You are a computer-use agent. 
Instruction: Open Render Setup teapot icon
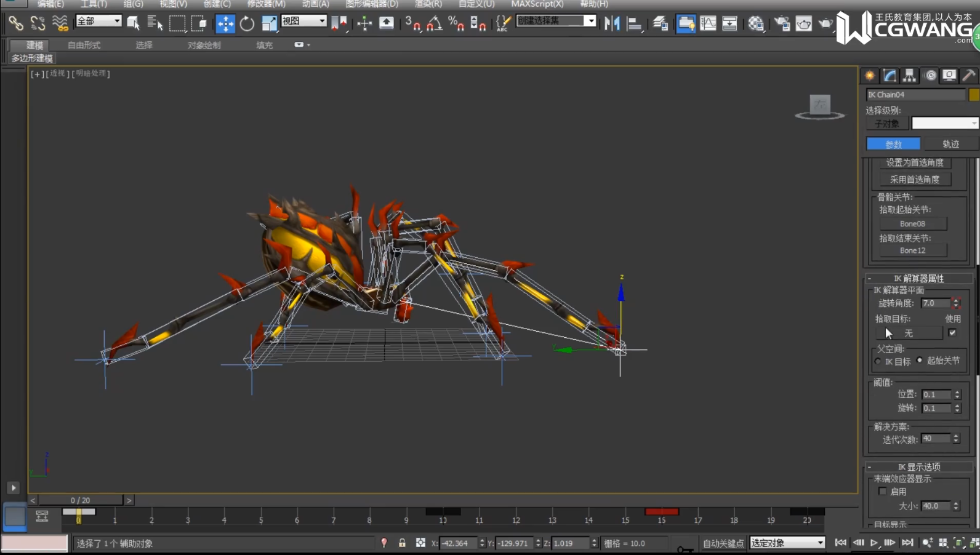[x=782, y=23]
